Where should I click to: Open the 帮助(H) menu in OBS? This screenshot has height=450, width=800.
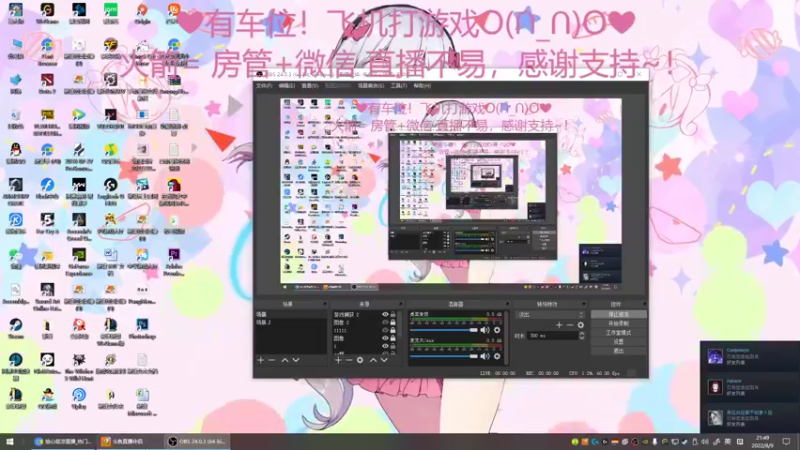[422, 86]
